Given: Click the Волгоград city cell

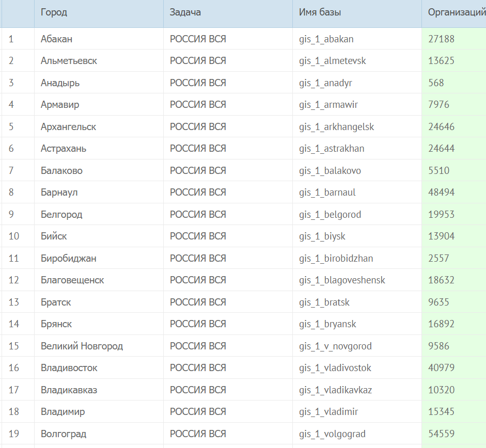Looking at the screenshot, I should click(x=64, y=434).
